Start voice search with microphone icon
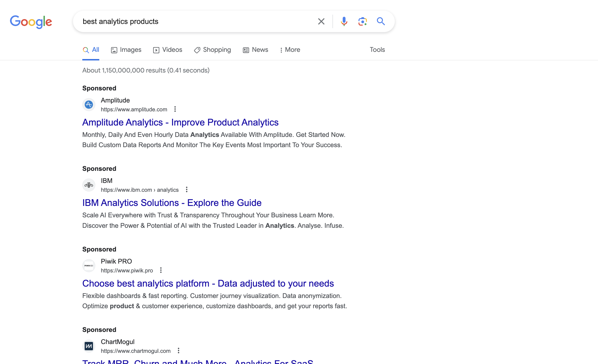The image size is (598, 364). (x=344, y=21)
